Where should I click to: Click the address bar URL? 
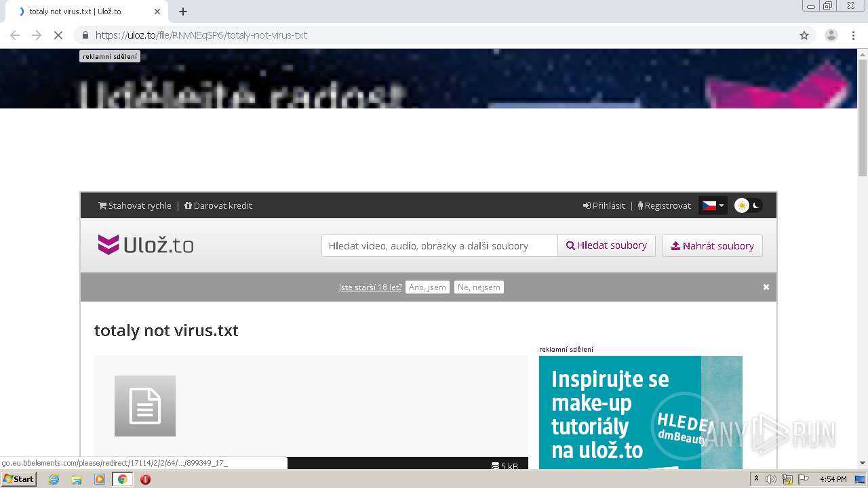(201, 35)
